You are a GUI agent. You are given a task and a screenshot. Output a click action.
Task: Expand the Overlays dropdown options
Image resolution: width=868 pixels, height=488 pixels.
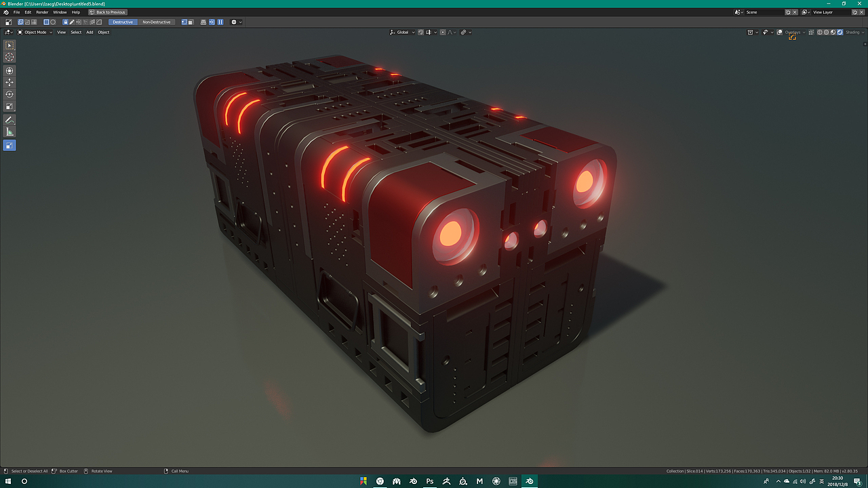pyautogui.click(x=804, y=32)
